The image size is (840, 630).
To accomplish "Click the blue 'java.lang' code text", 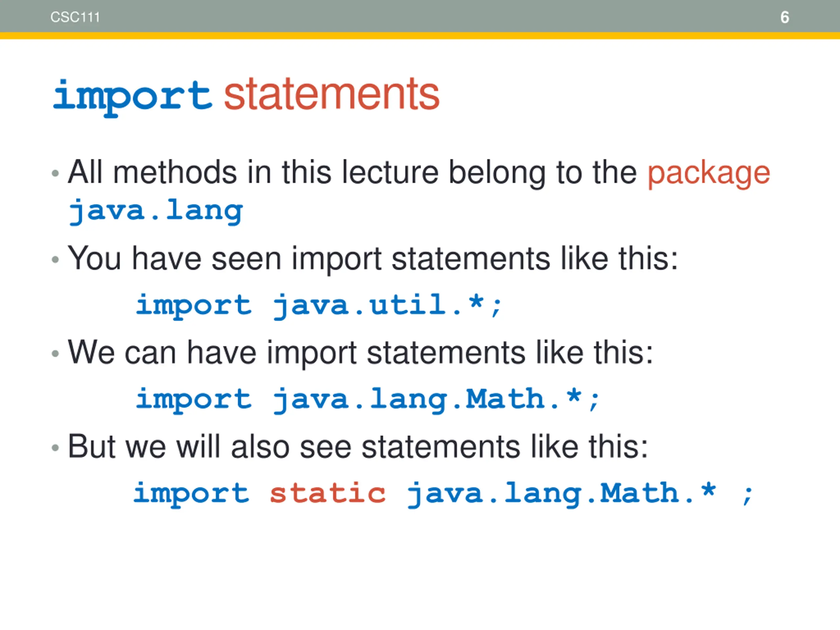I will pos(156,211).
